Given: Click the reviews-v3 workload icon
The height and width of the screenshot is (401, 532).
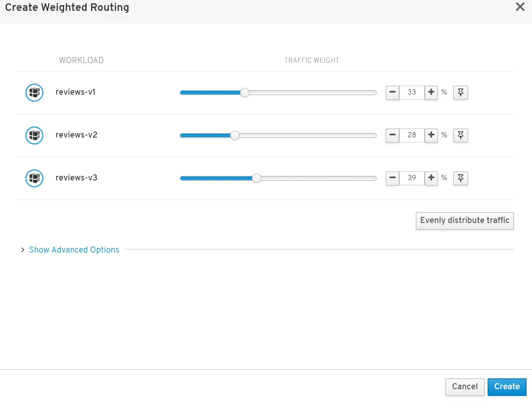Looking at the screenshot, I should click(34, 178).
